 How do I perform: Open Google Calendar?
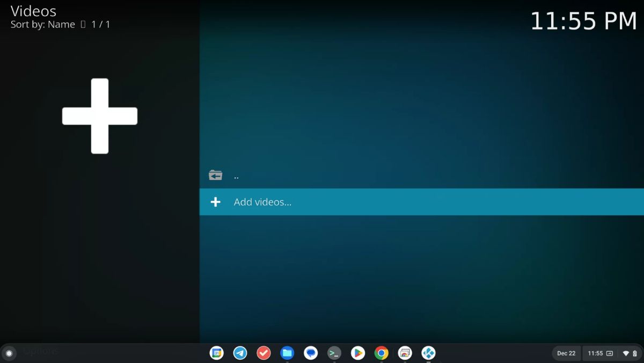click(216, 353)
